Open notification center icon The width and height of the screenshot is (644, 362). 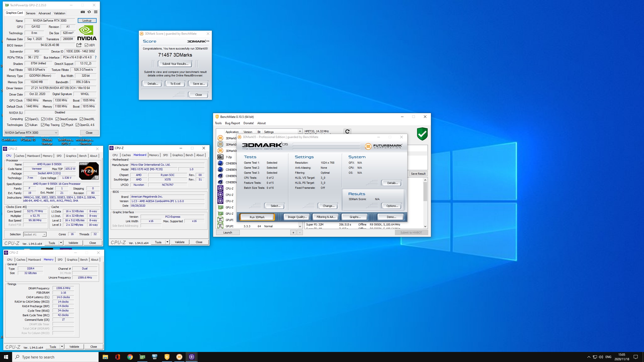point(636,357)
